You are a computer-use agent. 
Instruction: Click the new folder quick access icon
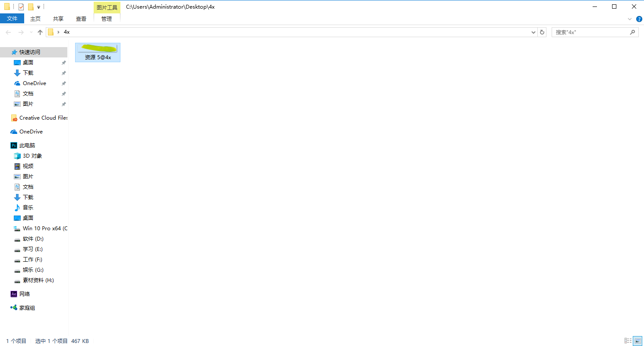click(31, 7)
